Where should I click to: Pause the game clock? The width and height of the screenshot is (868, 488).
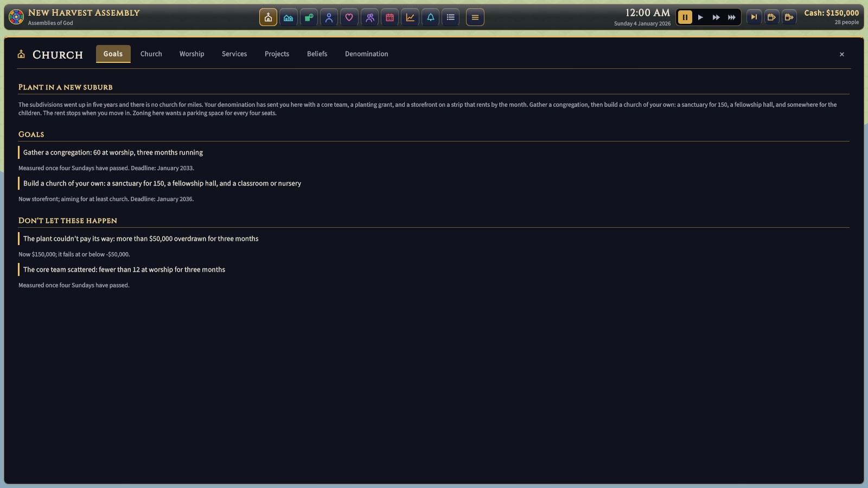(x=685, y=17)
